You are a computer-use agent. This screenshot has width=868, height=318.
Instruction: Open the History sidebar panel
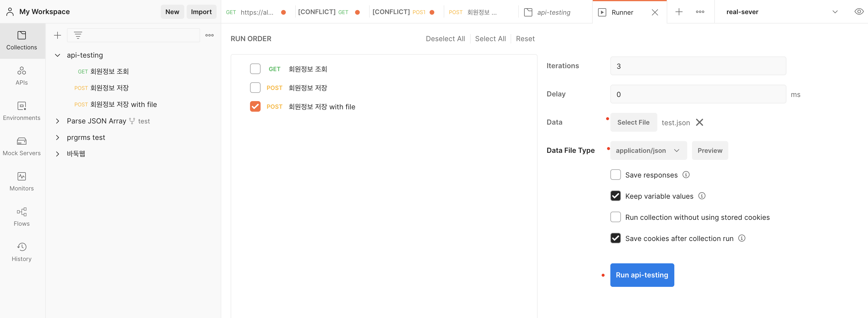pyautogui.click(x=22, y=252)
